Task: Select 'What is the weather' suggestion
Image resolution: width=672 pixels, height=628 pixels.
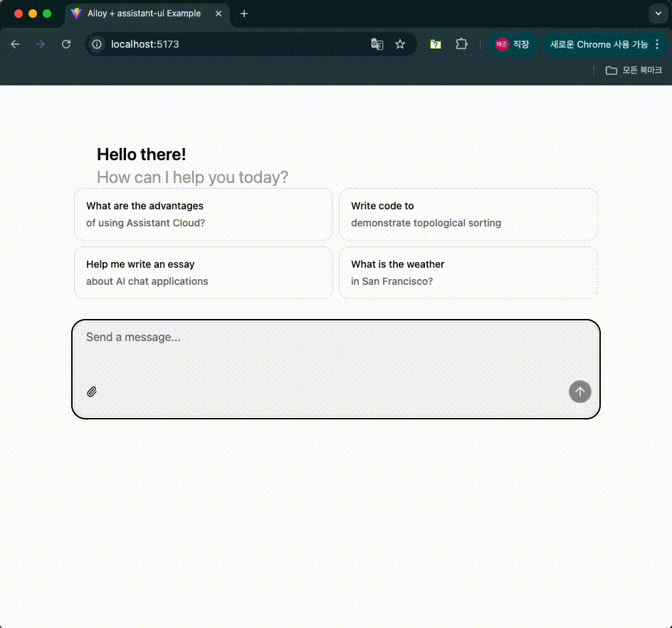Action: click(468, 273)
